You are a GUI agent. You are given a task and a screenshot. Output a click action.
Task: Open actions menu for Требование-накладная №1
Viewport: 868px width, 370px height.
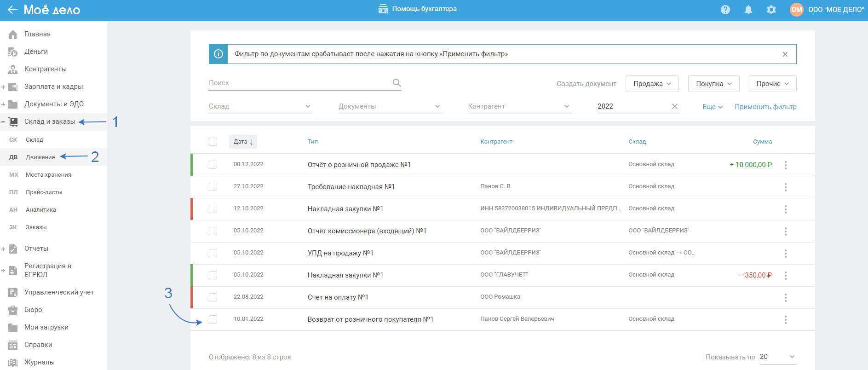(786, 187)
